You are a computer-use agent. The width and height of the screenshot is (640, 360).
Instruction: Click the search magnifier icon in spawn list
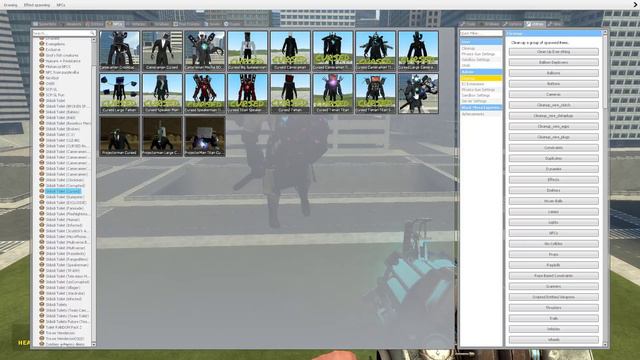pyautogui.click(x=93, y=33)
